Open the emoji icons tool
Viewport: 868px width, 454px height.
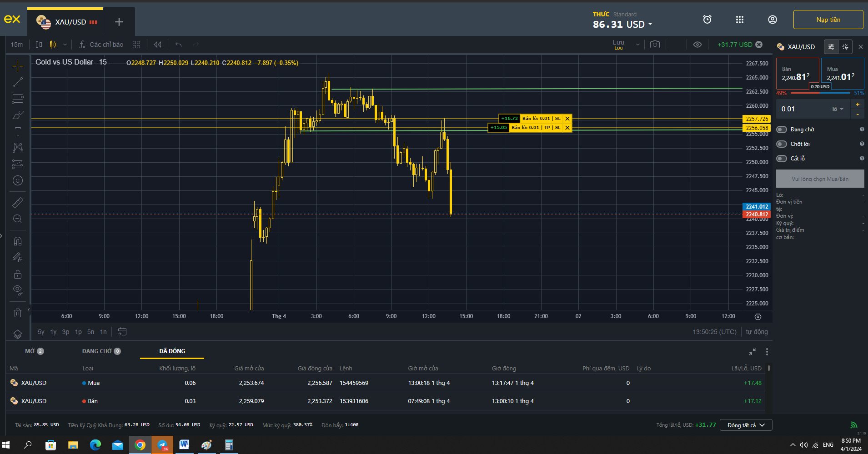[18, 180]
